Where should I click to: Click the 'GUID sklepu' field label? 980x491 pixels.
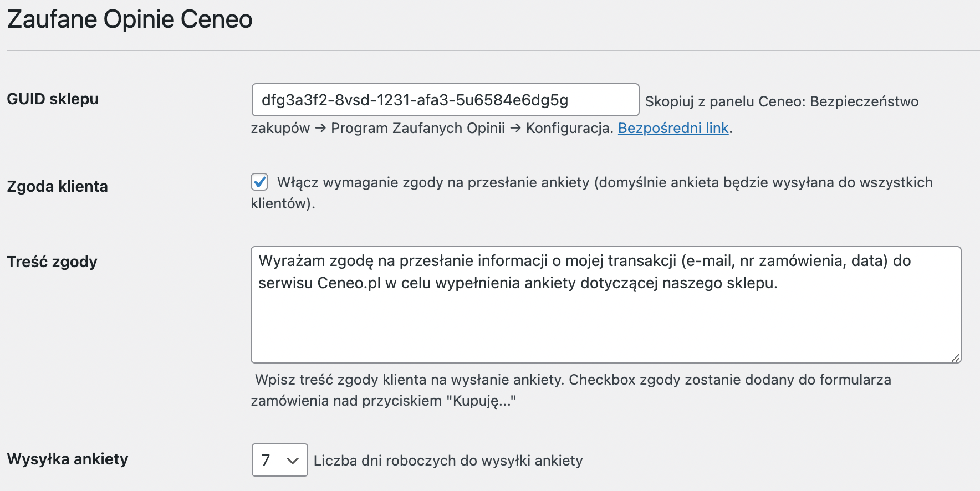pos(53,99)
